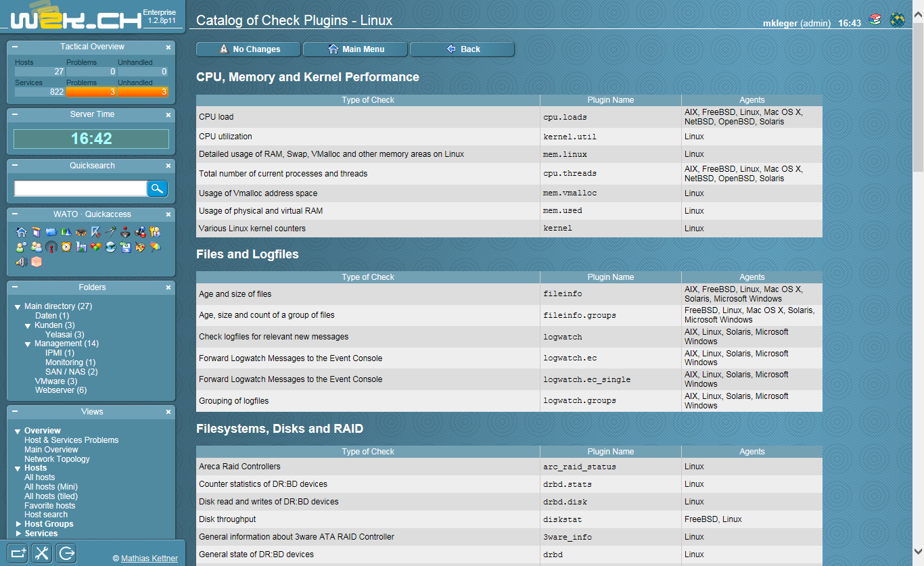Expand the Host Groups views section

point(18,524)
